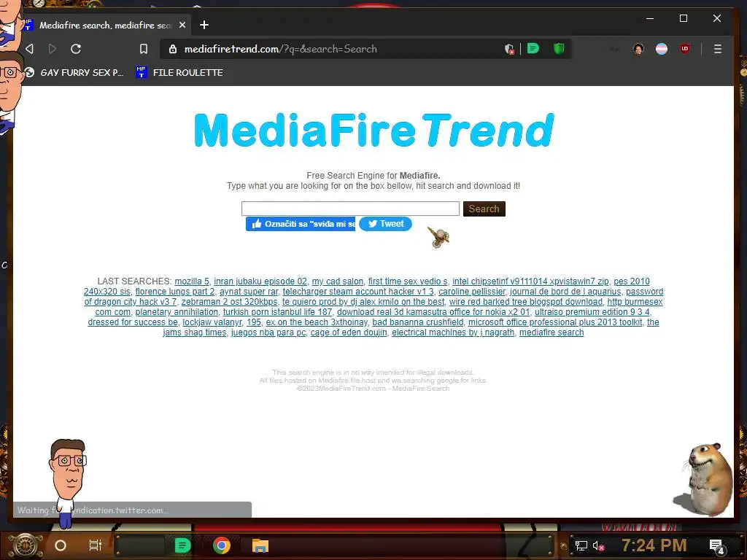
Task: Reload the page with the refresh icon
Action: (76, 49)
